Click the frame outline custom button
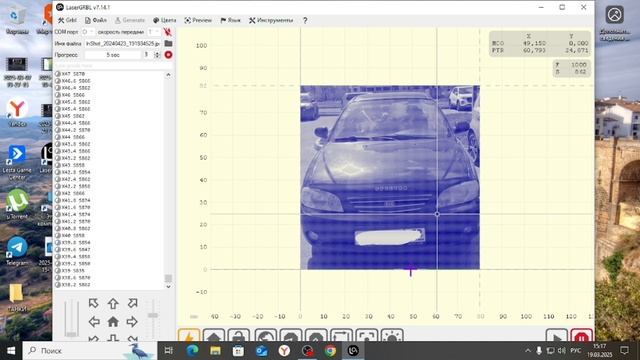Image resolution: width=640 pixels, height=360 pixels. click(x=342, y=336)
